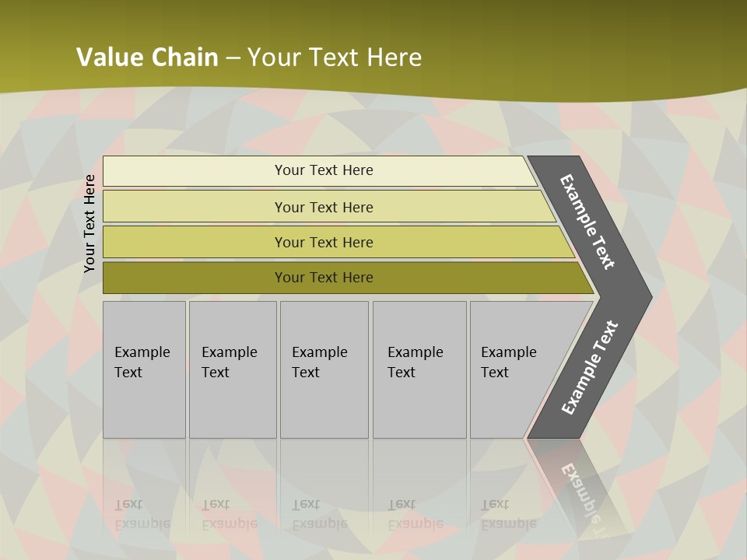
Task: Select the second gray 'Example Text' box
Action: 232,369
